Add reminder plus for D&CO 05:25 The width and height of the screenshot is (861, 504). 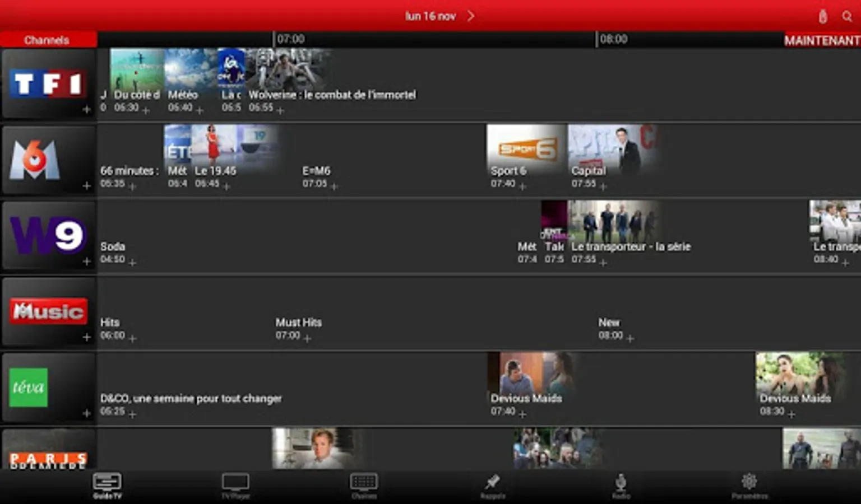[132, 414]
